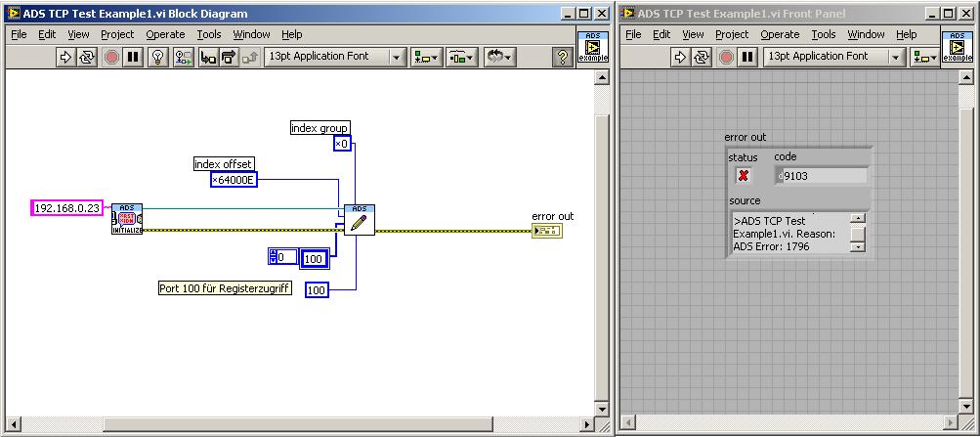Image resolution: width=980 pixels, height=437 pixels.
Task: Open Distribute Objects menu in Block Diagram
Action: (x=462, y=58)
